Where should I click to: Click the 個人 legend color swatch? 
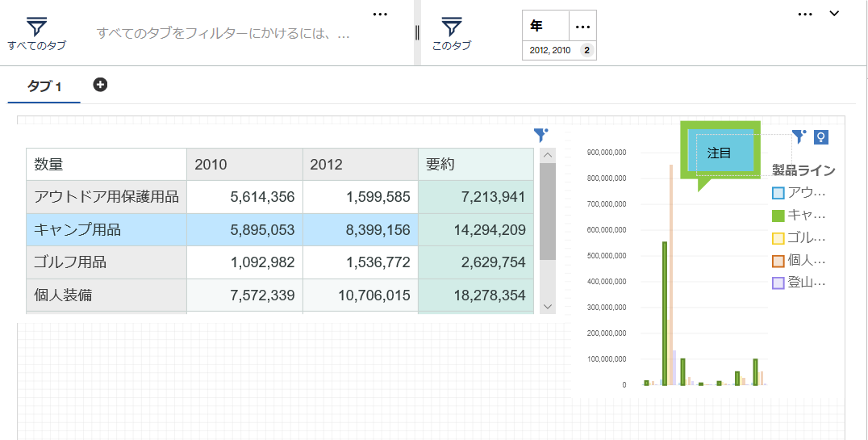click(778, 261)
